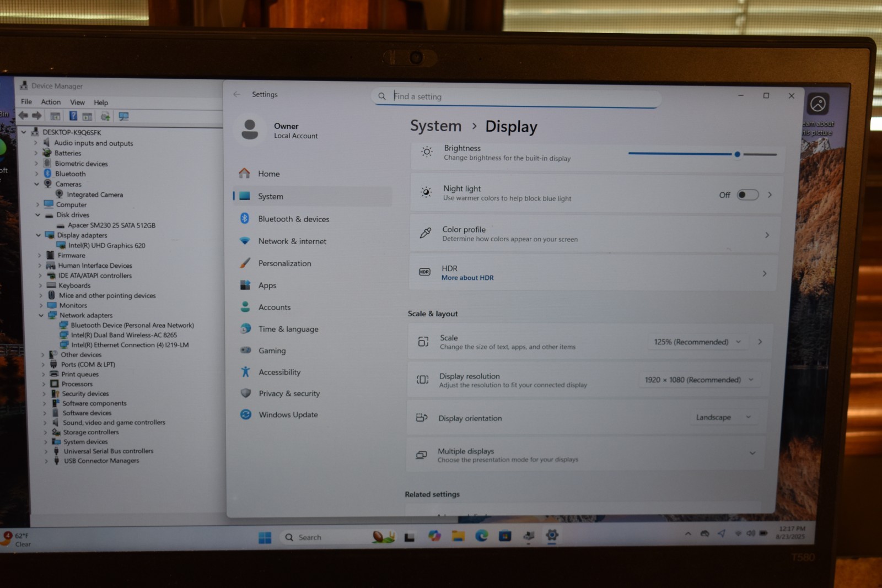Click the Windows Update icon

click(x=246, y=414)
